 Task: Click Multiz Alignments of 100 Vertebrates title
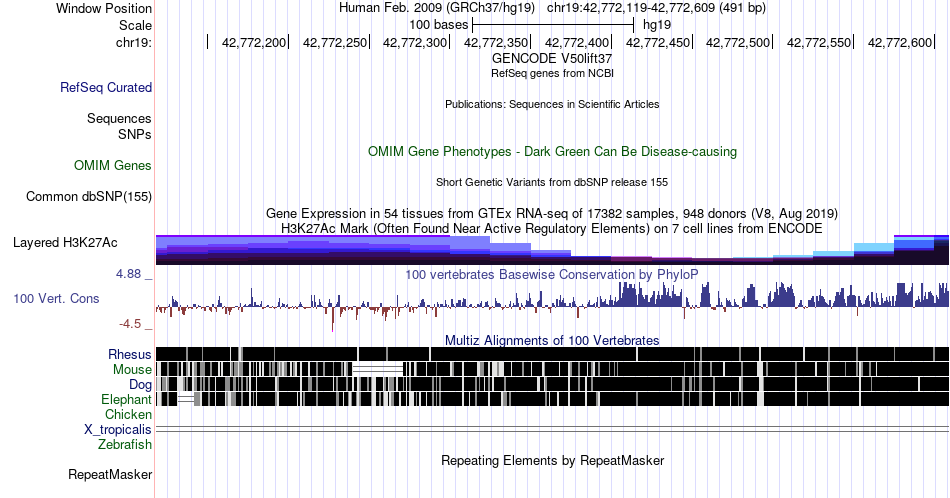(x=552, y=340)
